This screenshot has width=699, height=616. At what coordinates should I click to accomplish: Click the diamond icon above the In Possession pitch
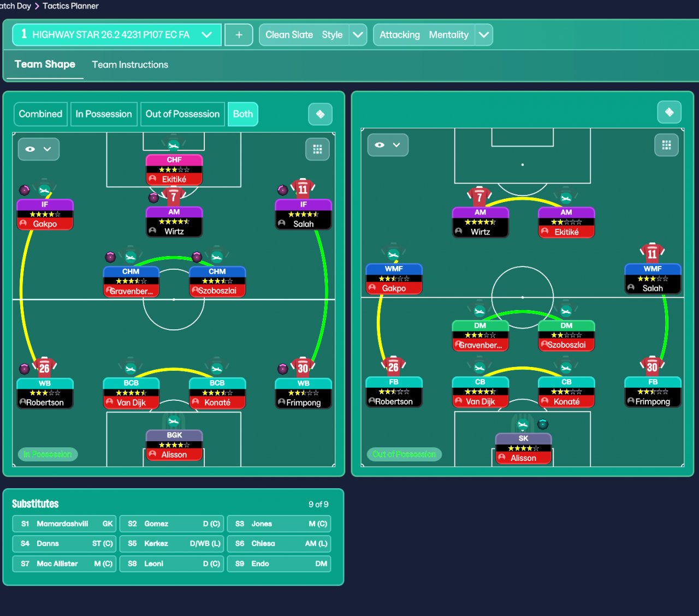[321, 114]
